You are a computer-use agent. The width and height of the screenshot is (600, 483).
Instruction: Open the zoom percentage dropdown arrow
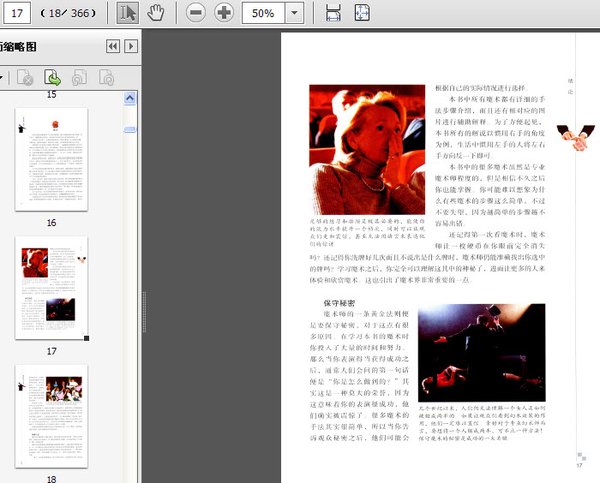pyautogui.click(x=295, y=14)
